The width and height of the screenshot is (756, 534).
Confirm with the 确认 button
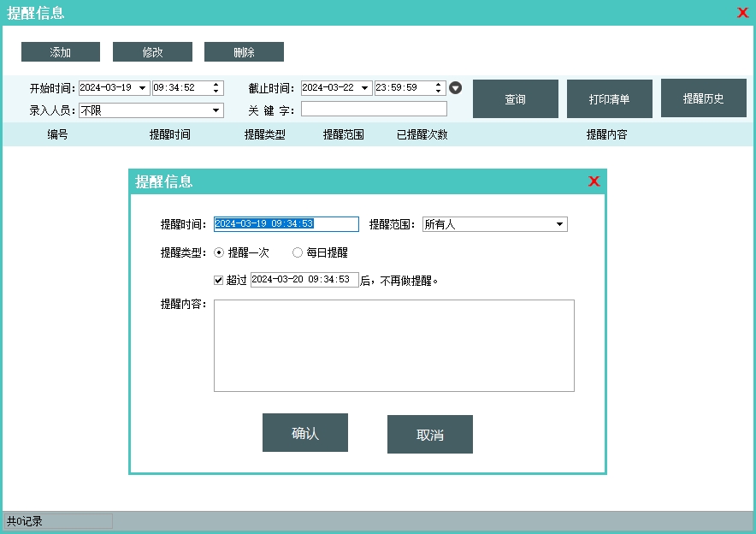click(x=305, y=433)
